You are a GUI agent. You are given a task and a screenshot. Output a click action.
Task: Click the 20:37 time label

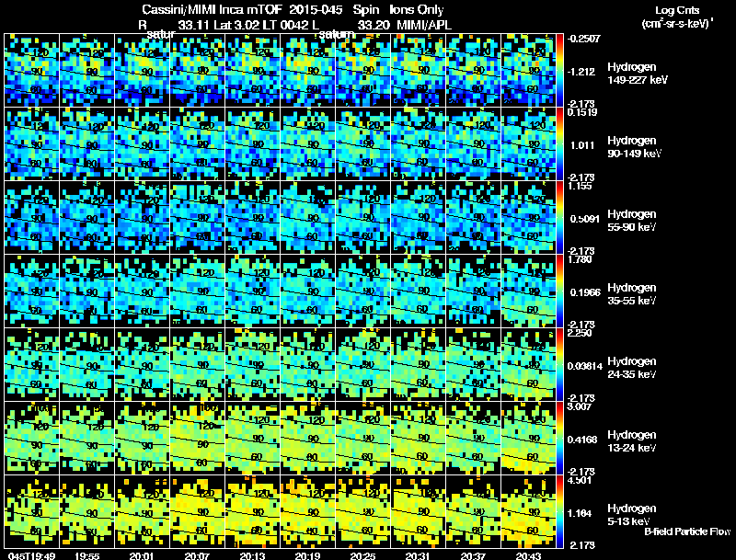(x=473, y=555)
